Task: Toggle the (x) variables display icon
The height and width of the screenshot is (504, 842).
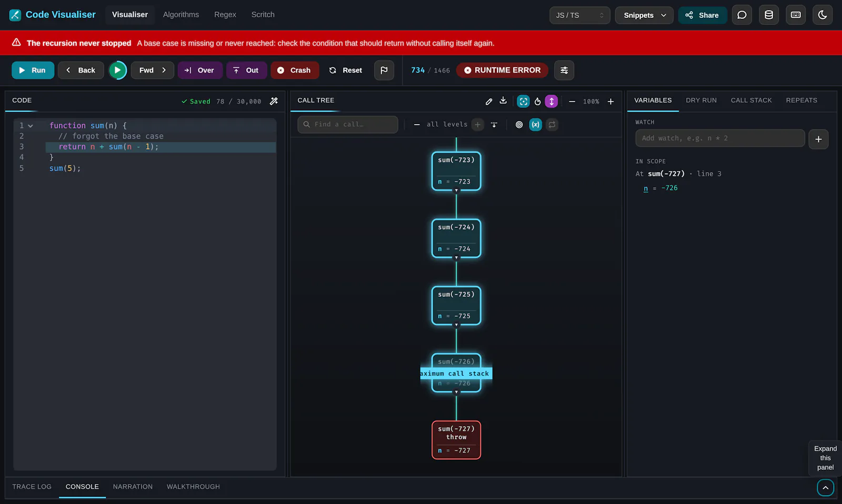Action: pyautogui.click(x=535, y=125)
